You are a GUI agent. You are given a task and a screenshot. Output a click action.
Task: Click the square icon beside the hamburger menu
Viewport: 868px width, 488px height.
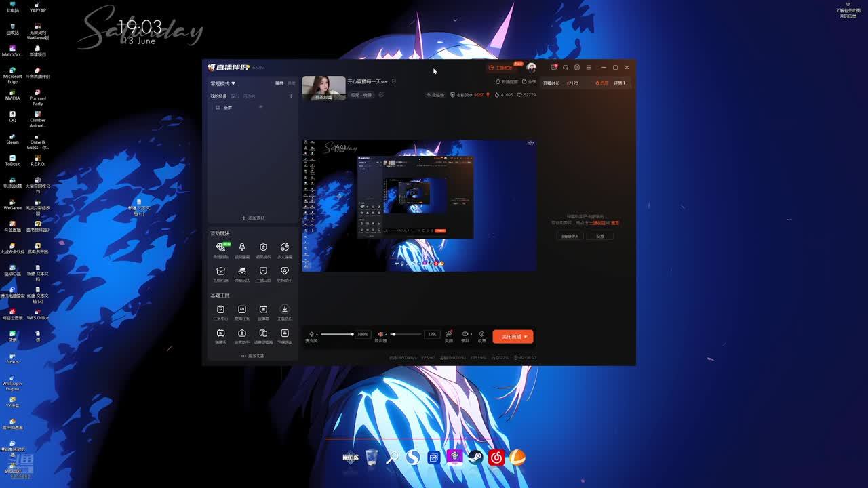click(577, 68)
